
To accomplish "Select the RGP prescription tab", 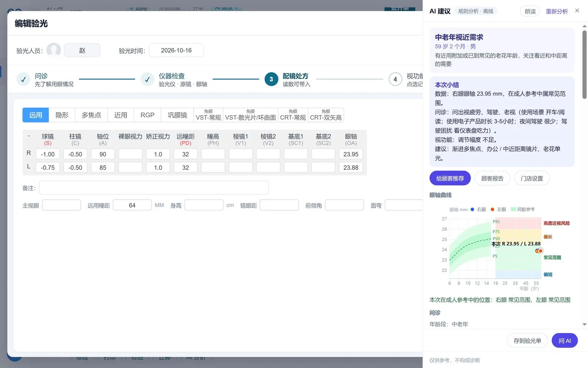I will pyautogui.click(x=147, y=115).
